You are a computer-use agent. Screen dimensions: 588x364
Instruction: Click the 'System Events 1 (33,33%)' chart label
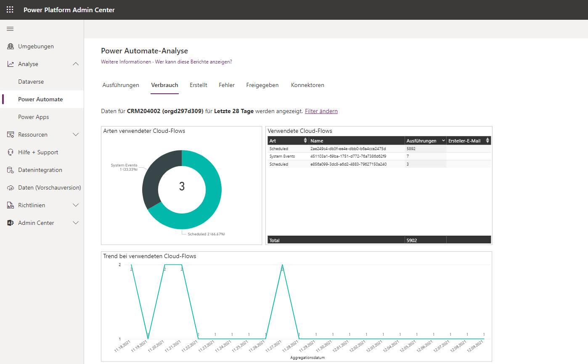[124, 167]
